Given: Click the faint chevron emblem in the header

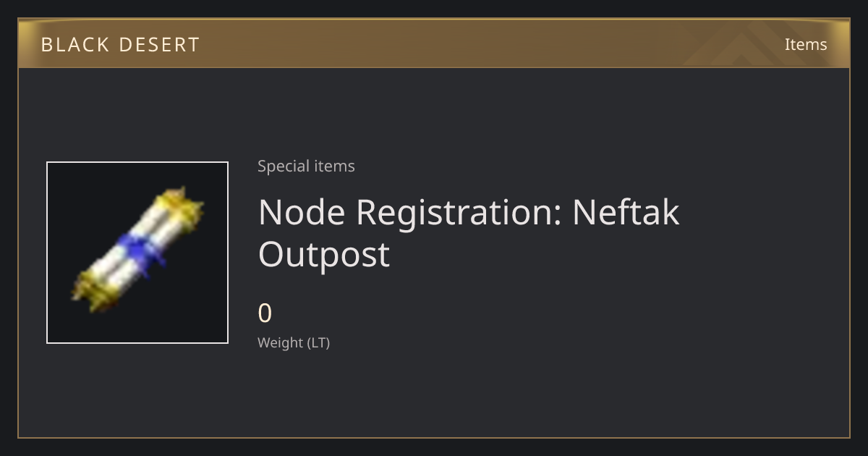Looking at the screenshot, I should pos(752,43).
